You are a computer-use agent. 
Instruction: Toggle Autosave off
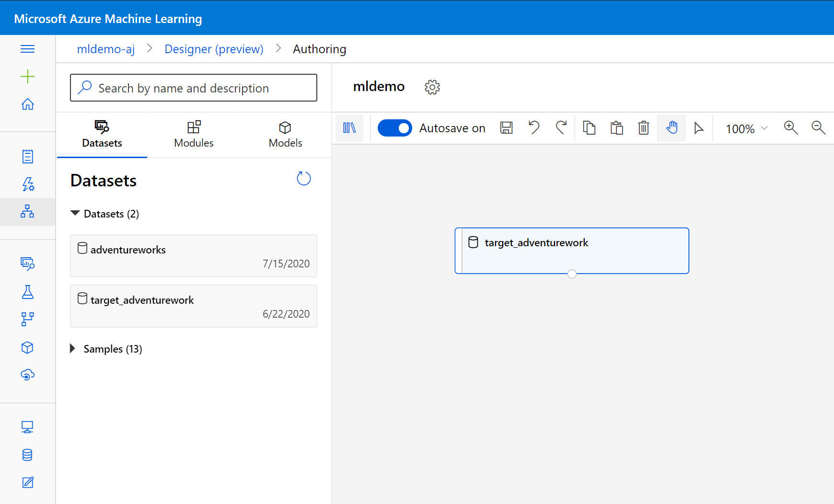pos(394,128)
